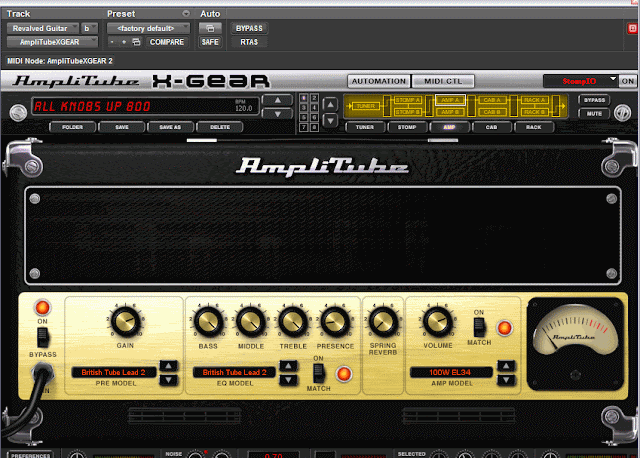Switch to the Cab module tab
Screen dimensions: 640x458
coord(491,127)
